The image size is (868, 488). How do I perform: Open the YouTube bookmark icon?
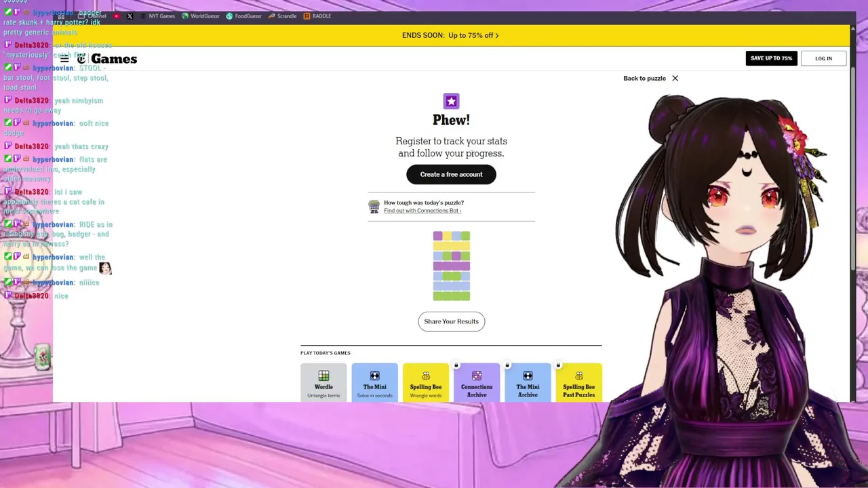point(117,16)
